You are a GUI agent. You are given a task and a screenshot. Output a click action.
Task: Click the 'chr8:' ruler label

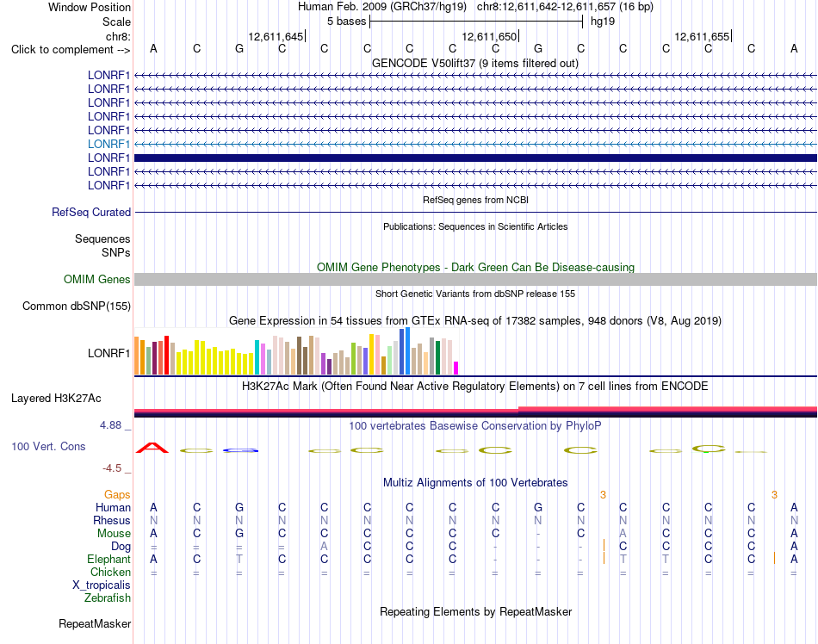[118, 36]
